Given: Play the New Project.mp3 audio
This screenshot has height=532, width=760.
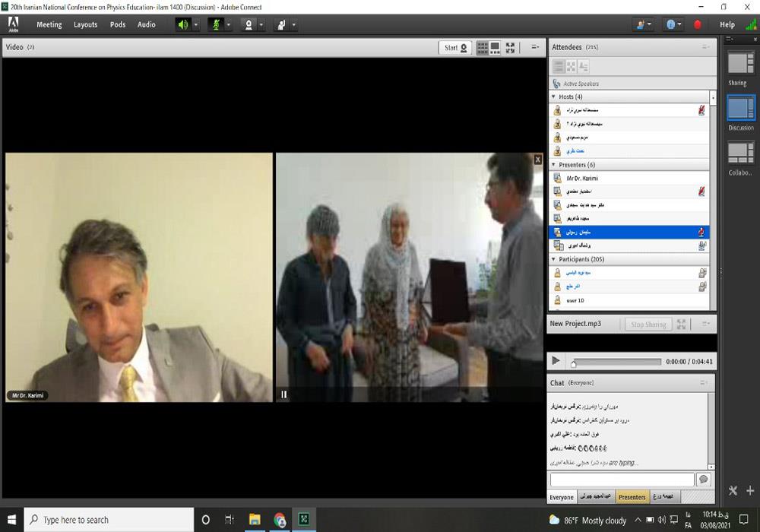Looking at the screenshot, I should click(556, 361).
